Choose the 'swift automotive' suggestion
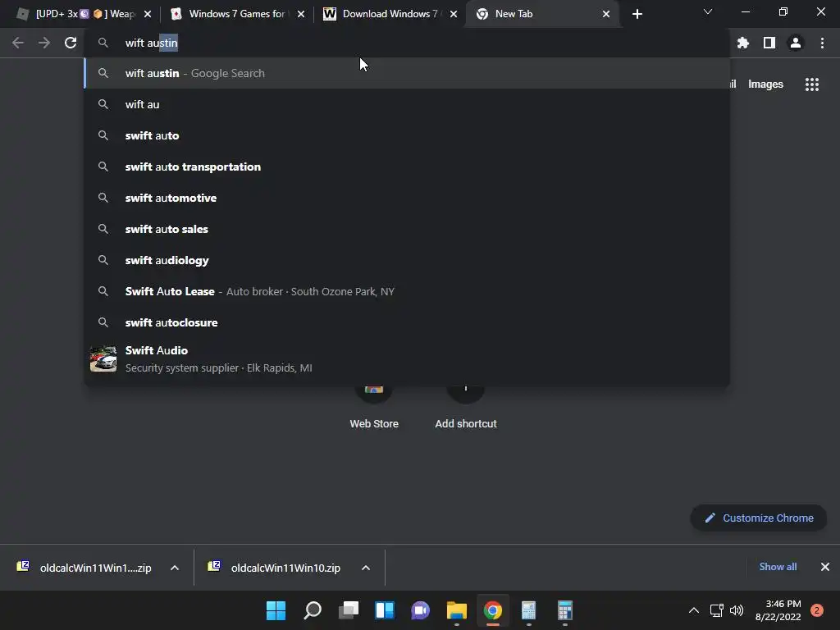The width and height of the screenshot is (840, 630). [x=407, y=198]
